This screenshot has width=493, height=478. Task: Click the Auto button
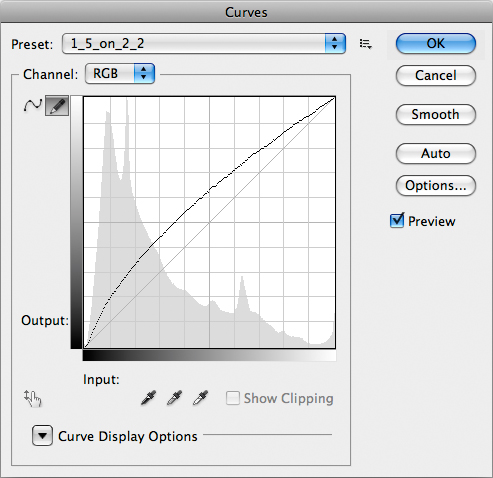click(436, 154)
